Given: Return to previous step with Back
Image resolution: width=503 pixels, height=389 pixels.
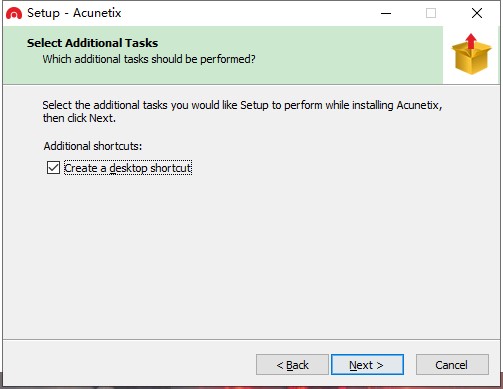Looking at the screenshot, I should (x=292, y=365).
